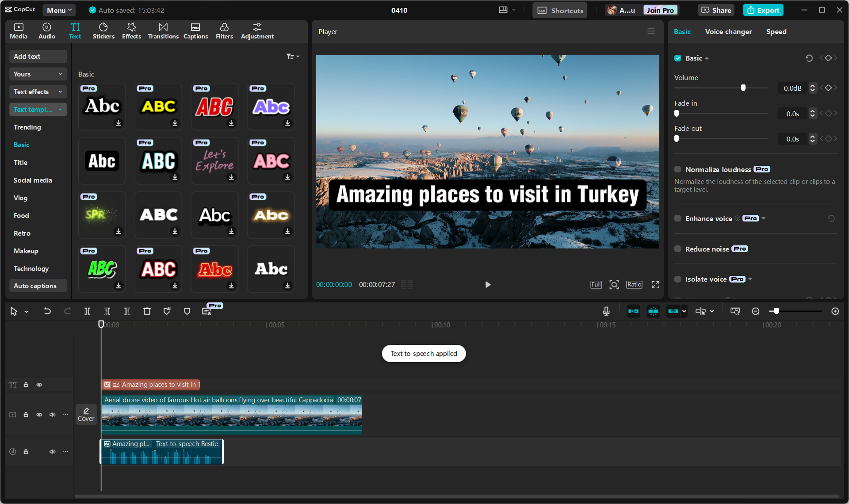Click the Cover edit button
Viewport: 849px width, 504px height.
[x=86, y=414]
